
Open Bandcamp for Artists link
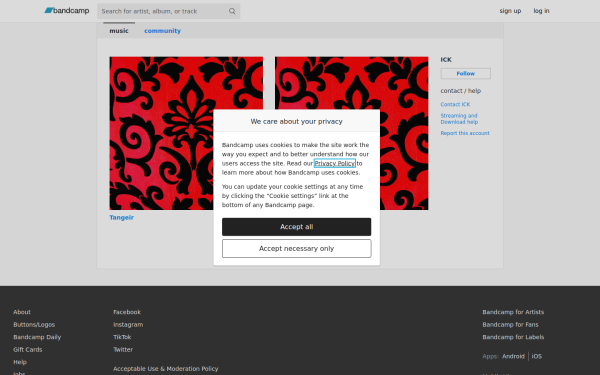(513, 312)
